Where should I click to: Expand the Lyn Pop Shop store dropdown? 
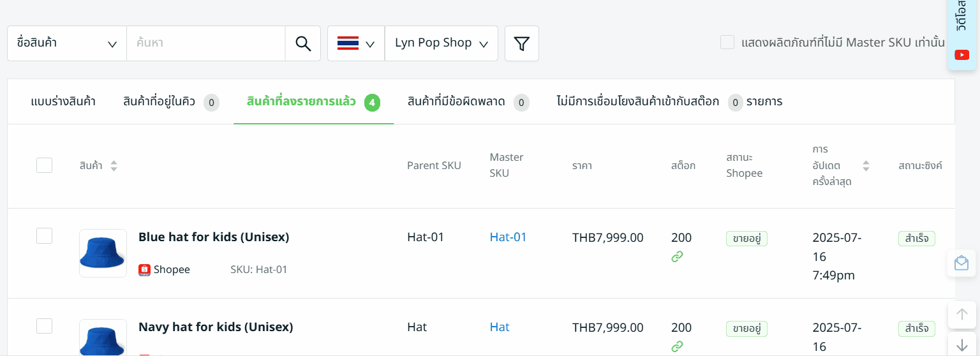(x=442, y=43)
